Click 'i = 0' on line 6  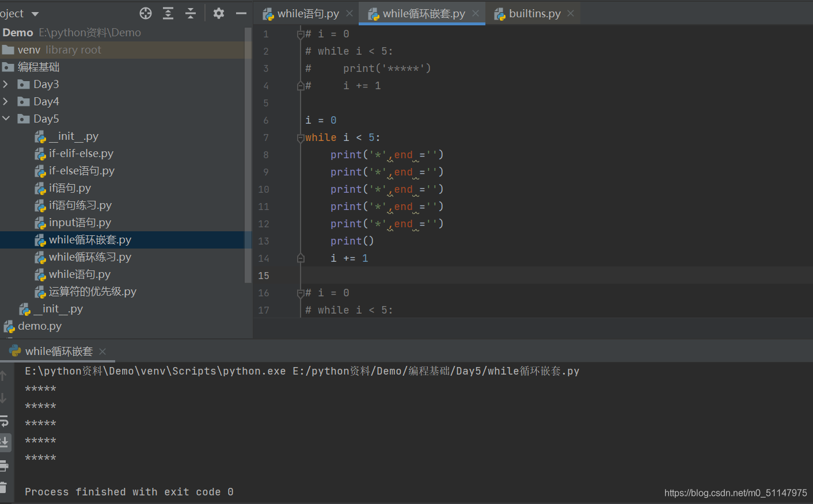321,120
